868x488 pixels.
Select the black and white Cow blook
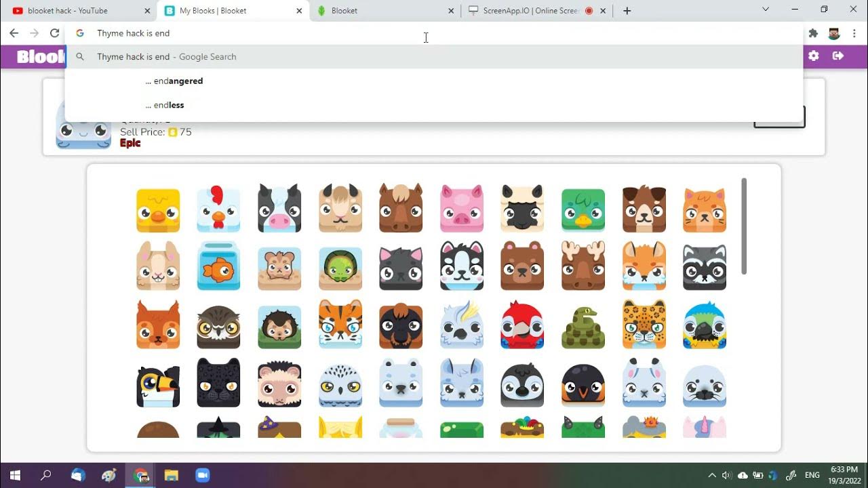click(279, 207)
